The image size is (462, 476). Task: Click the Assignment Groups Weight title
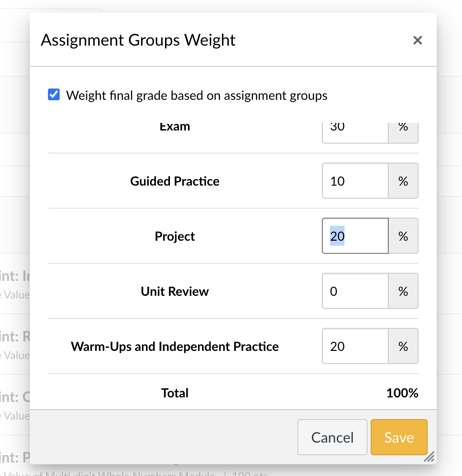138,40
